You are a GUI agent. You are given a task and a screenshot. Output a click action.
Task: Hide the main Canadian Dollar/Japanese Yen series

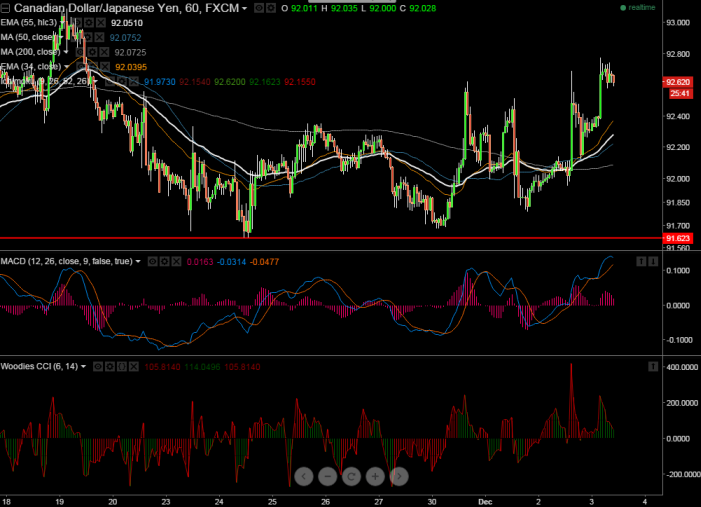(259, 8)
